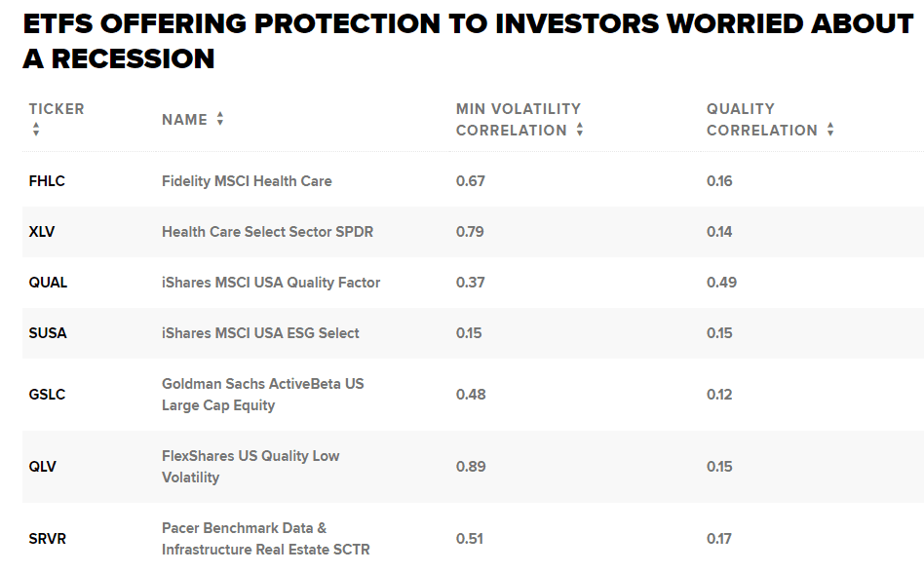Select the FHLC ticker symbol
Screen dimensions: 924x573
point(47,181)
